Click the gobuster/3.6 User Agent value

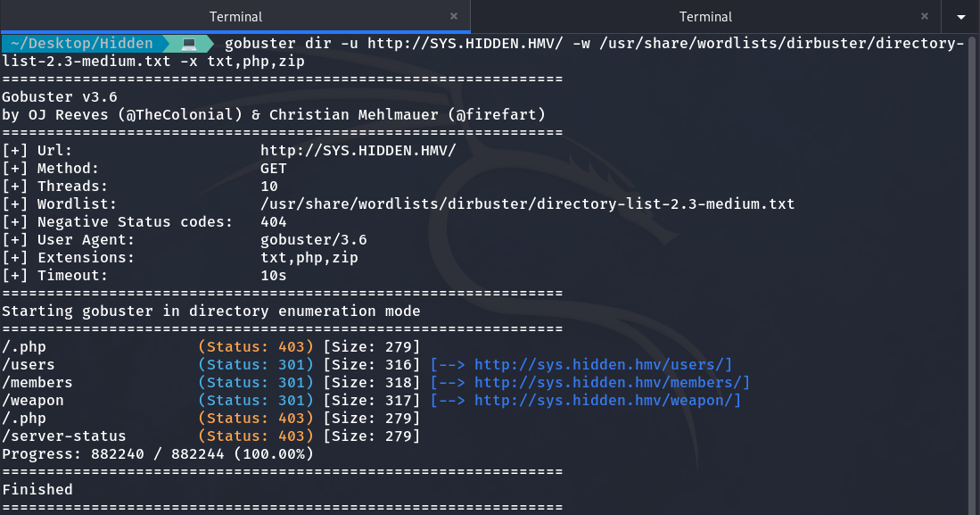click(313, 239)
